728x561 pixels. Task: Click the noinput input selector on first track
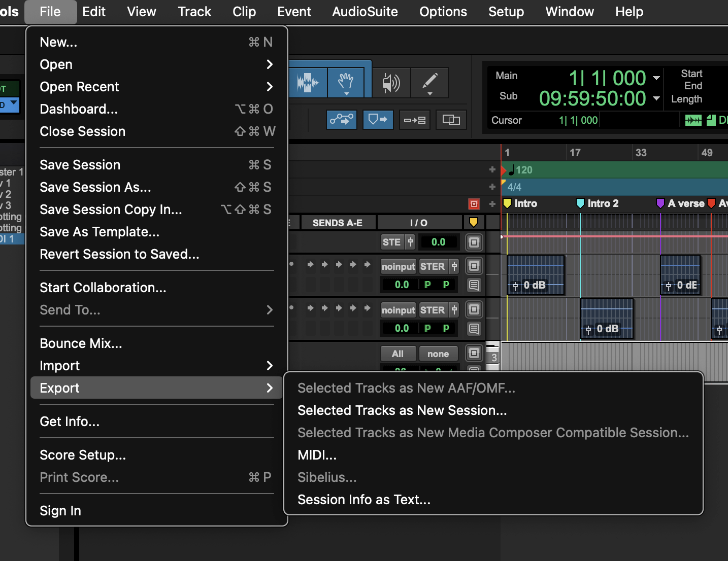coord(398,266)
